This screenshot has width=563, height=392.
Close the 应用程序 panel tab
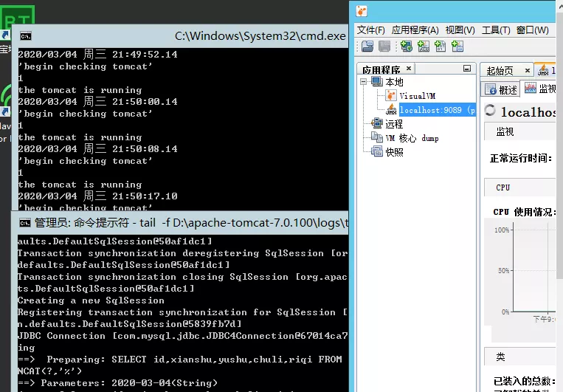409,68
